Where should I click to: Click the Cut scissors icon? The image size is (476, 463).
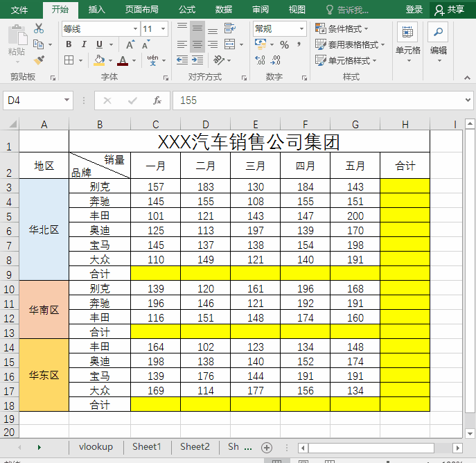tap(39, 28)
